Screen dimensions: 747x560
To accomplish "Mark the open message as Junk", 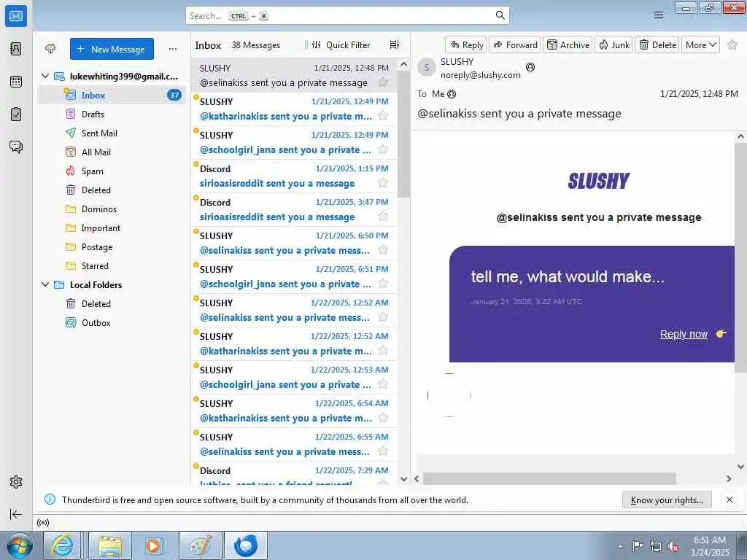I will 614,44.
